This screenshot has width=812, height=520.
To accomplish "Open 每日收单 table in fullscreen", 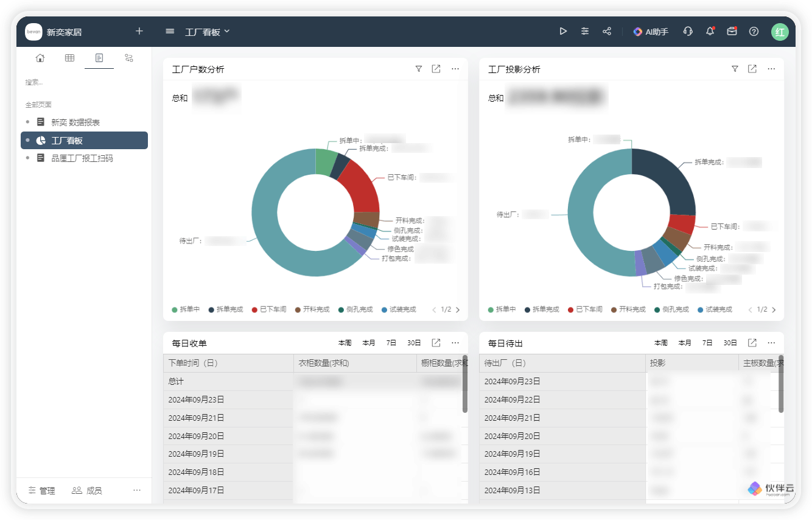I will pyautogui.click(x=436, y=343).
